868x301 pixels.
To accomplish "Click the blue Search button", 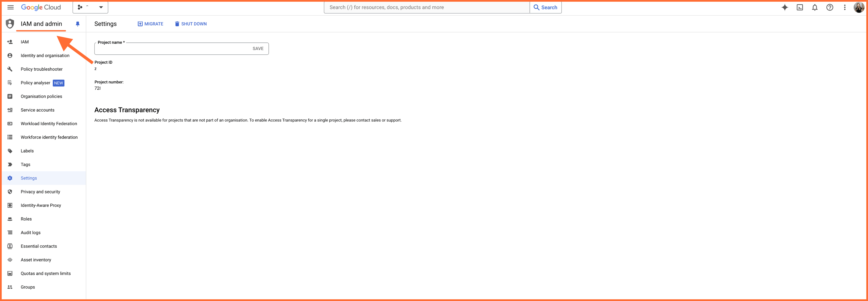I will [x=545, y=7].
